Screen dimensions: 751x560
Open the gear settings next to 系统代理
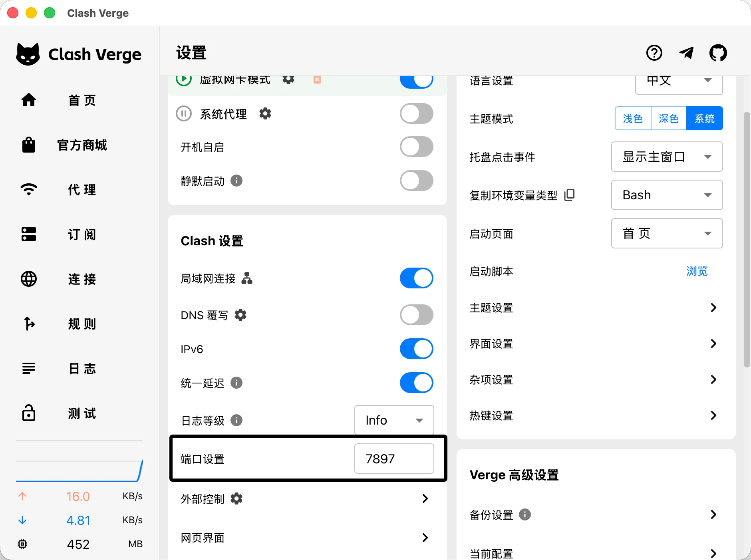point(265,114)
